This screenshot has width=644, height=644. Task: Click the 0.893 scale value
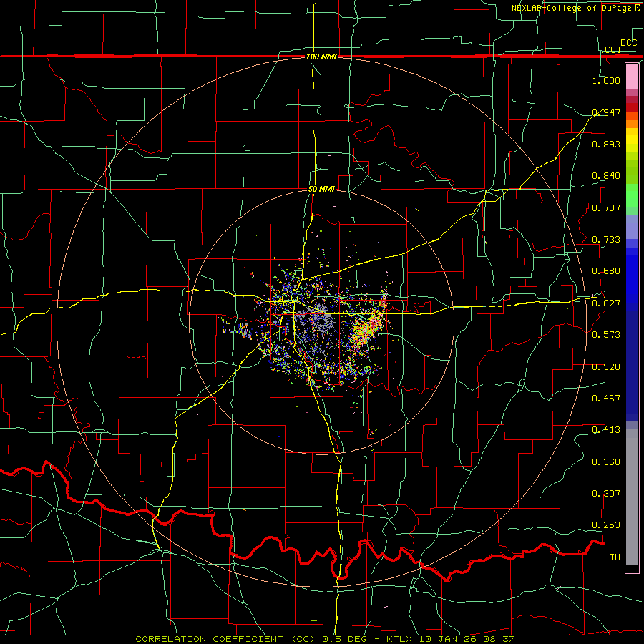click(x=606, y=144)
